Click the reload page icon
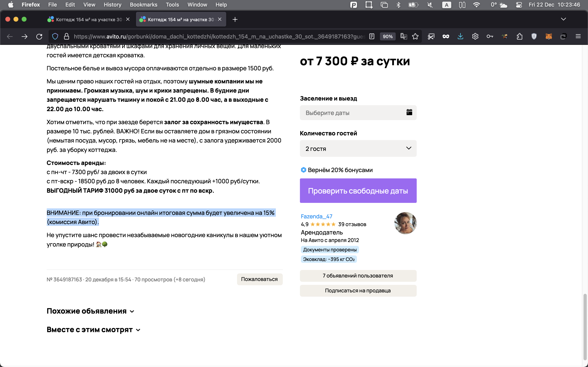This screenshot has width=588, height=367. tap(39, 36)
